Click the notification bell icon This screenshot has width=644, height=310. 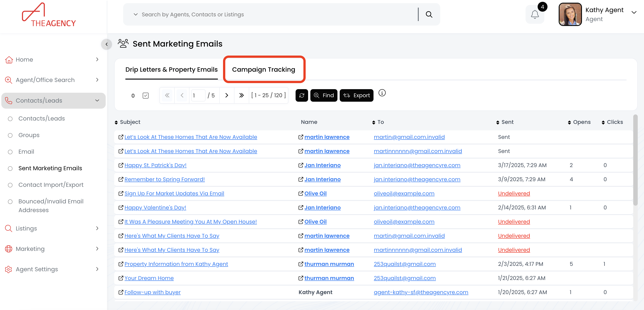coord(535,15)
